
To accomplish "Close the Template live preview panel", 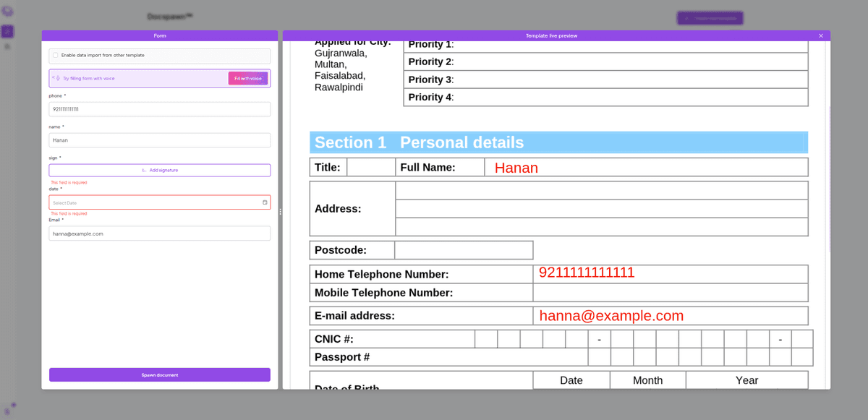I will (x=821, y=35).
